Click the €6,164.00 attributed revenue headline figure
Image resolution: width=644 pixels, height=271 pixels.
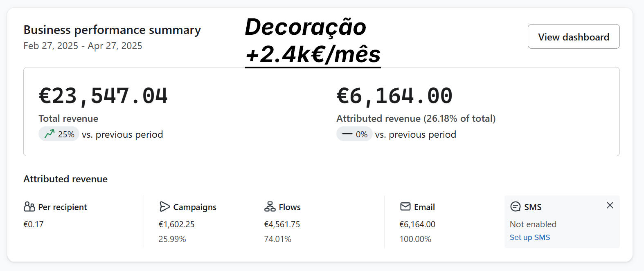[394, 96]
